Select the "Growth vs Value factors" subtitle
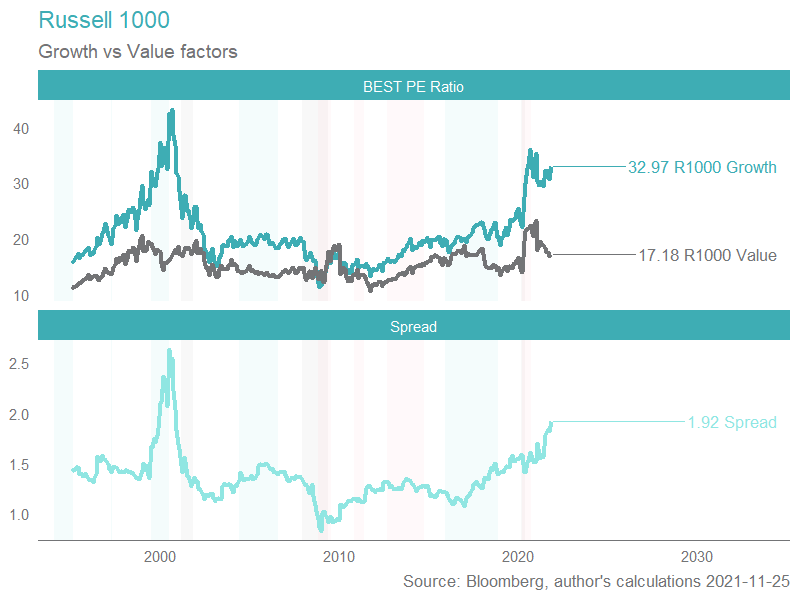The image size is (800, 600). (137, 52)
